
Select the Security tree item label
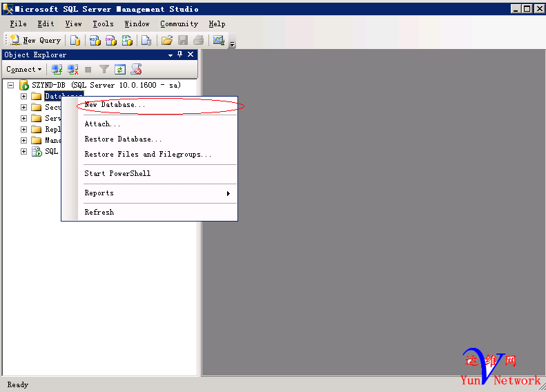pyautogui.click(x=53, y=107)
